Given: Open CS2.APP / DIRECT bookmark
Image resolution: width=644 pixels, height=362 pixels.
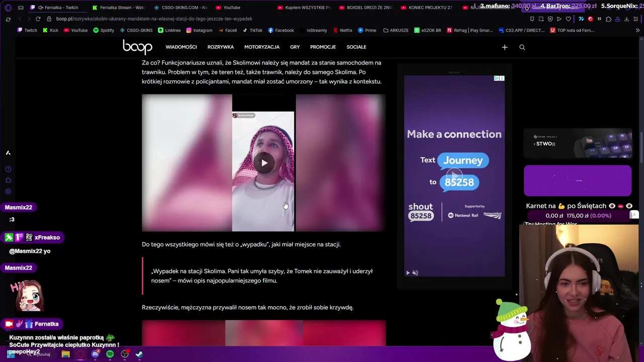Looking at the screenshot, I should coord(522,30).
